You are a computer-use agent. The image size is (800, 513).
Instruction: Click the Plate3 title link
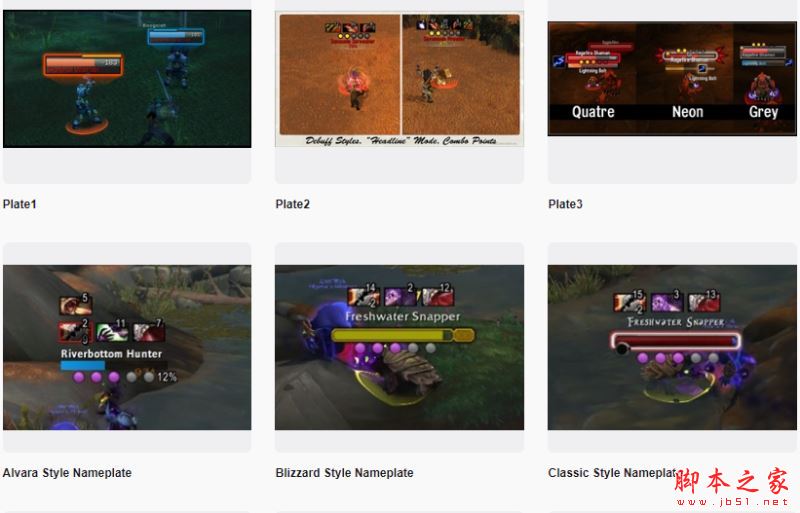click(565, 204)
